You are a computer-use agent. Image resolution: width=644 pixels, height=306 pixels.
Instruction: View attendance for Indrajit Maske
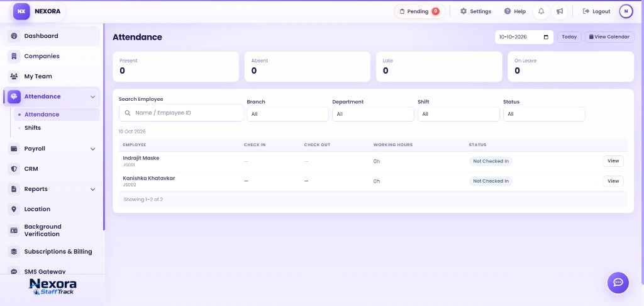[x=613, y=161]
